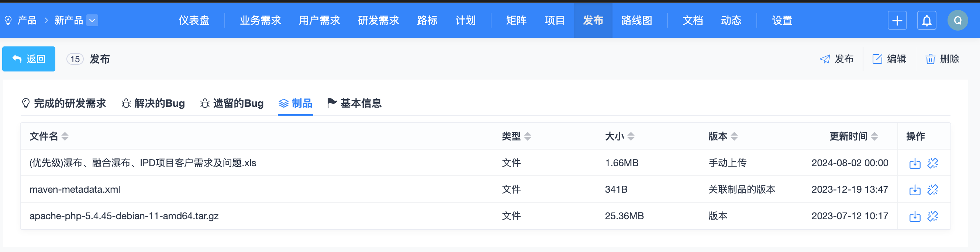980x252 pixels.
Task: Switch to 完成的研发需求 tab
Action: coord(64,104)
